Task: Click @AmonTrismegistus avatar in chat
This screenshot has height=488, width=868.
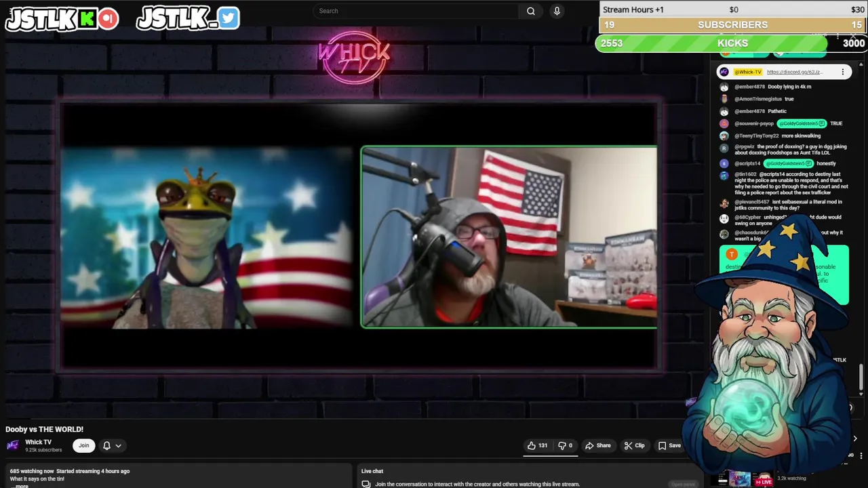Action: (x=724, y=99)
